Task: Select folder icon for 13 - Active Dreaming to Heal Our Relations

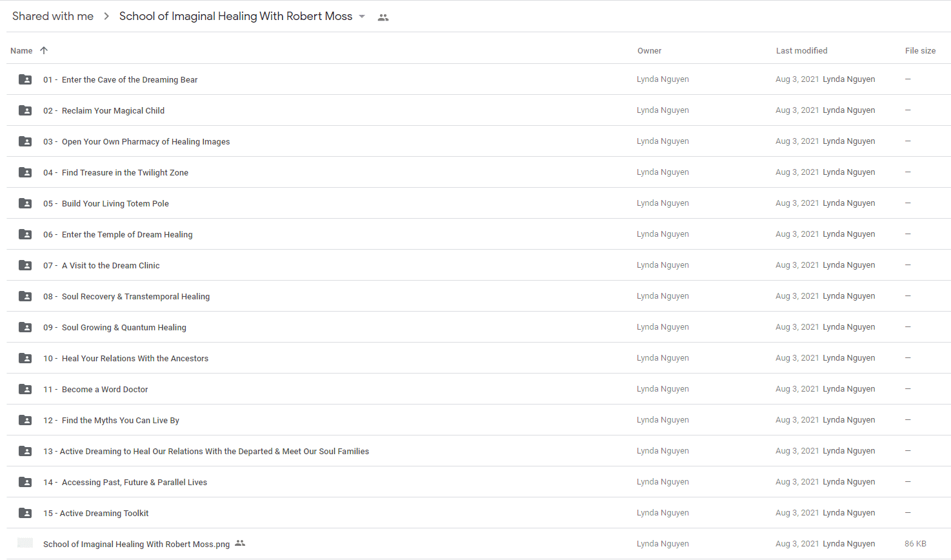Action: click(25, 451)
